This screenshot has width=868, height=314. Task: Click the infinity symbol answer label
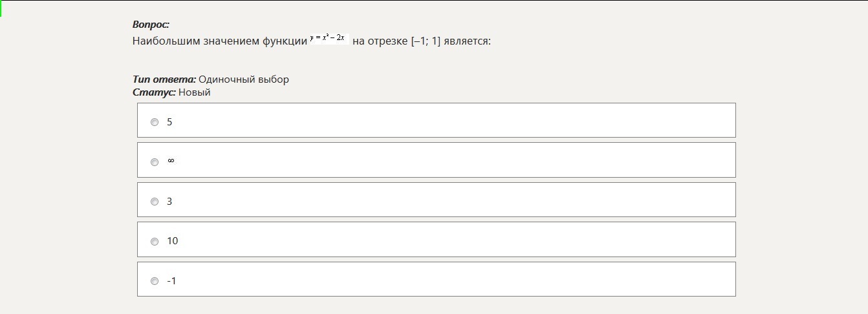[171, 161]
